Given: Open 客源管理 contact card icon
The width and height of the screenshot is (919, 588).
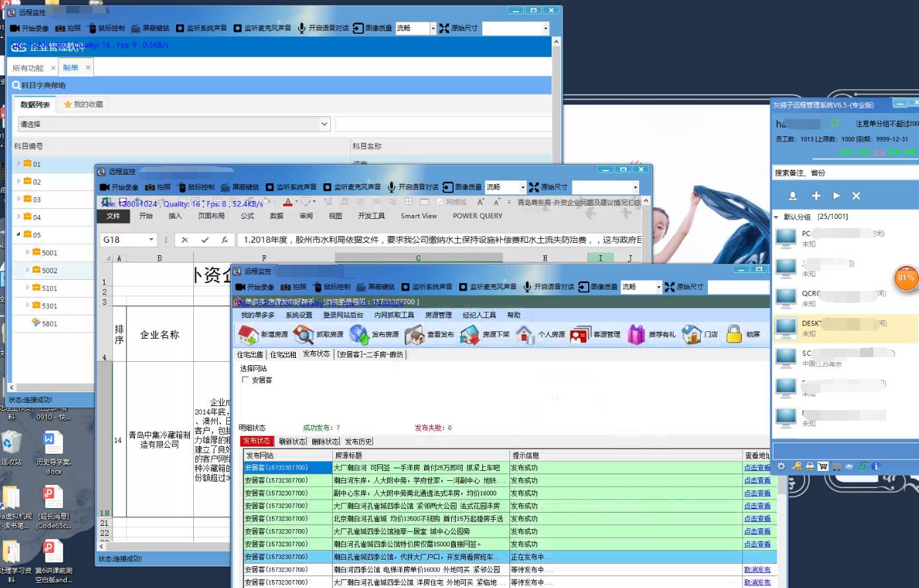Looking at the screenshot, I should click(580, 335).
